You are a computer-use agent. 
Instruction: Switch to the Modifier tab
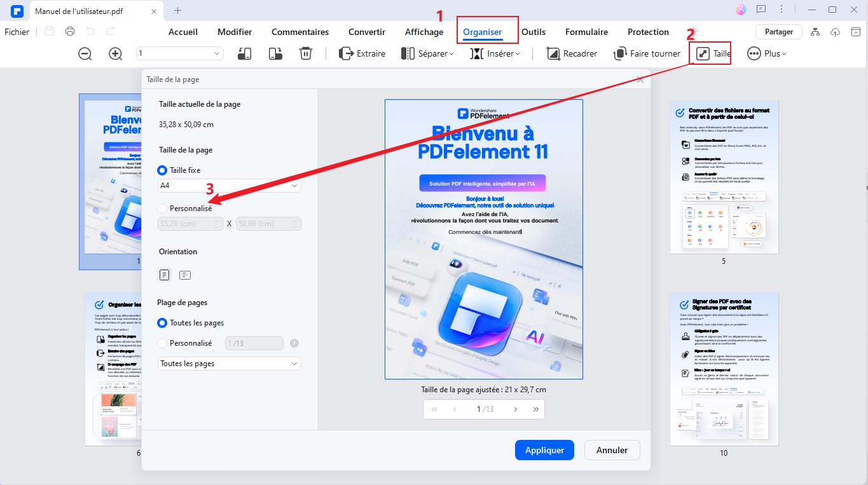235,32
